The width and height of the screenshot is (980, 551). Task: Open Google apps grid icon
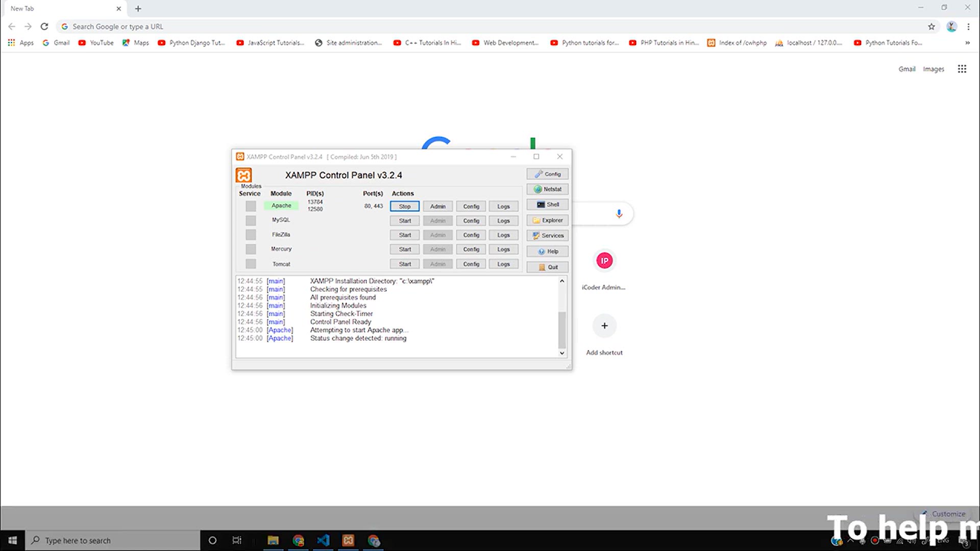click(x=962, y=69)
